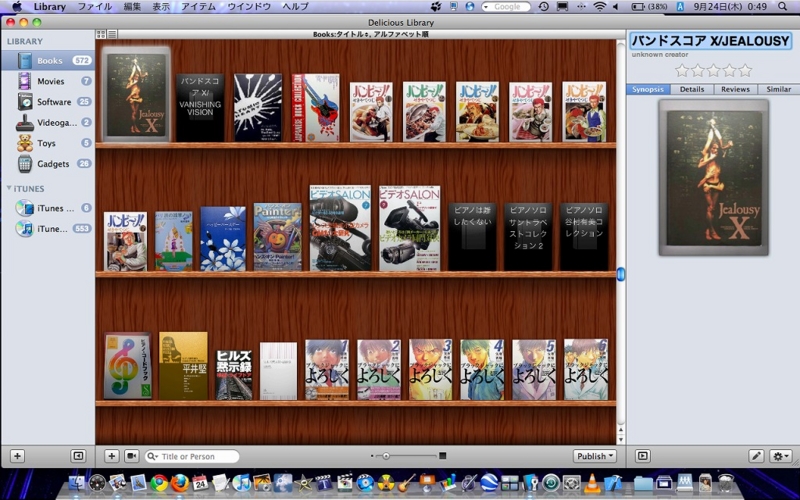
Task: Open the Library app menu
Action: coord(49,7)
